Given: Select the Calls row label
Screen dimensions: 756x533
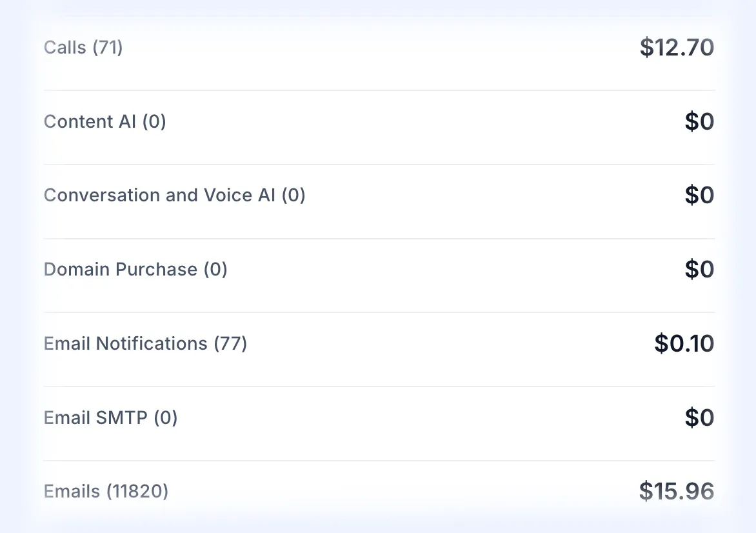Looking at the screenshot, I should [83, 47].
